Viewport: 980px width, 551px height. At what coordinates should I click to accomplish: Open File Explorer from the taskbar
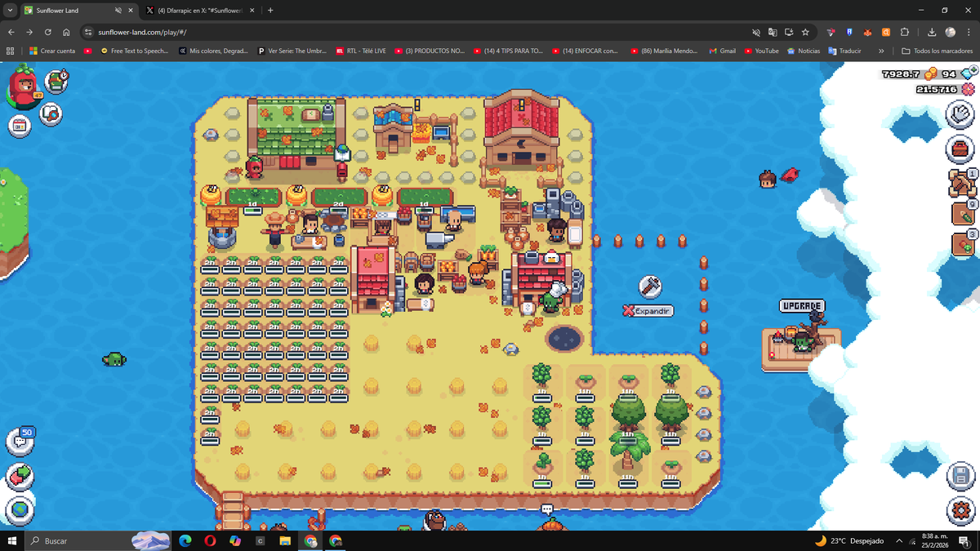coord(285,540)
